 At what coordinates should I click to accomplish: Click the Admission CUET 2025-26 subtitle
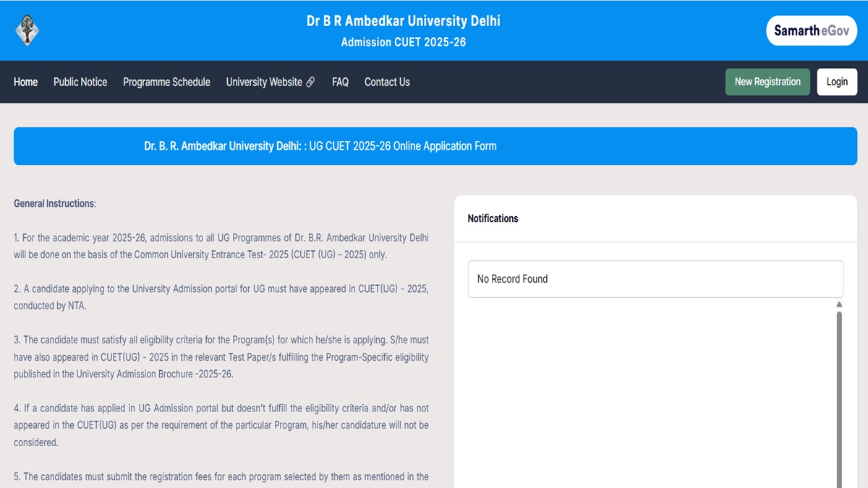[x=403, y=43]
